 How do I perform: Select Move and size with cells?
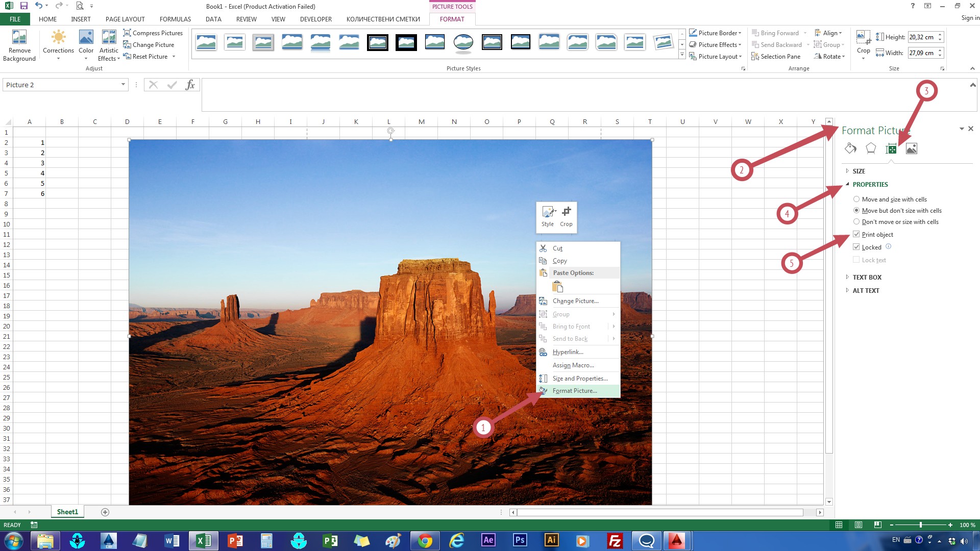click(856, 199)
